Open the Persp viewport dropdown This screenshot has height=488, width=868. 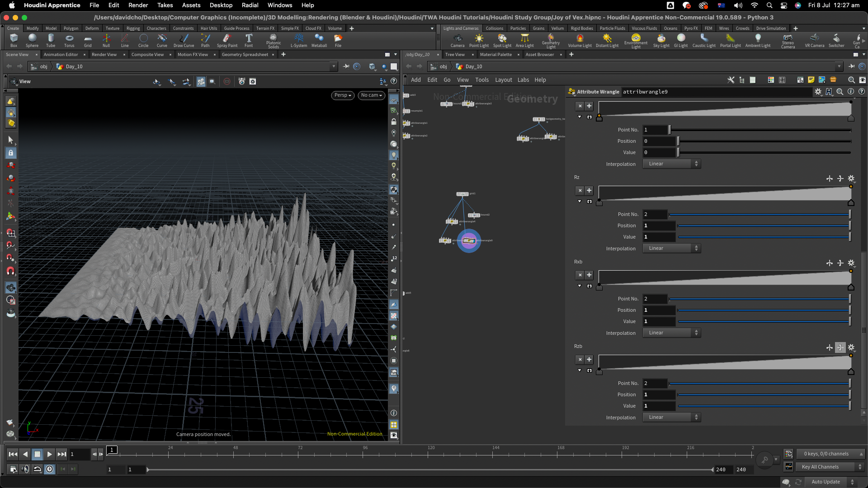click(x=343, y=95)
